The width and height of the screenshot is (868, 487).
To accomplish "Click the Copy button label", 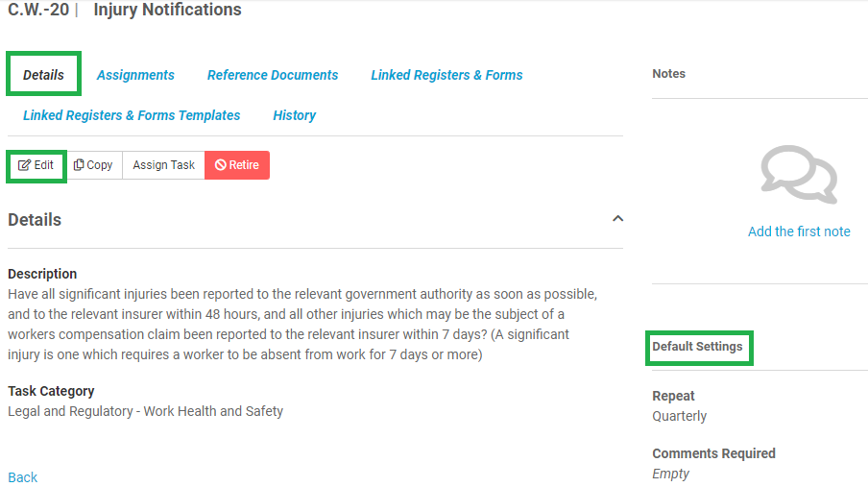I will pos(100,165).
